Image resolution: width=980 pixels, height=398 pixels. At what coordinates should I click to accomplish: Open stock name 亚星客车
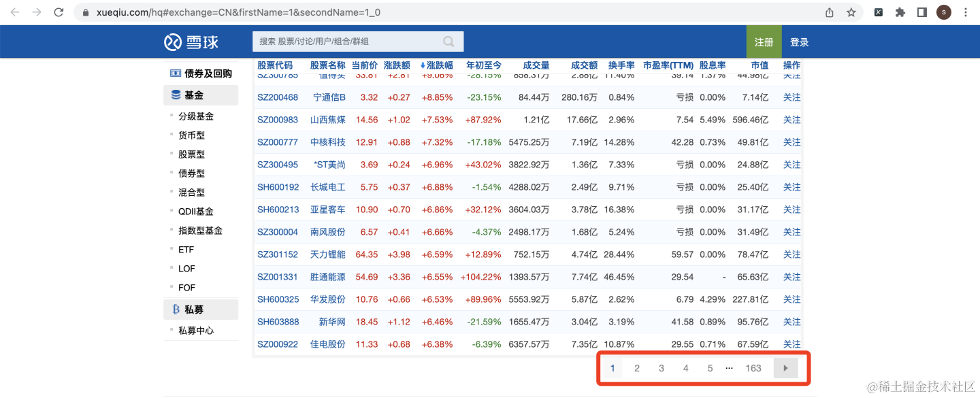[328, 210]
